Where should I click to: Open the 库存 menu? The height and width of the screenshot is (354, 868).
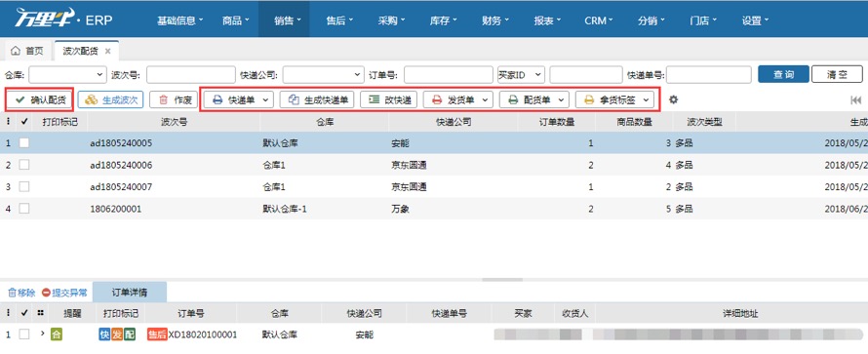pos(444,20)
